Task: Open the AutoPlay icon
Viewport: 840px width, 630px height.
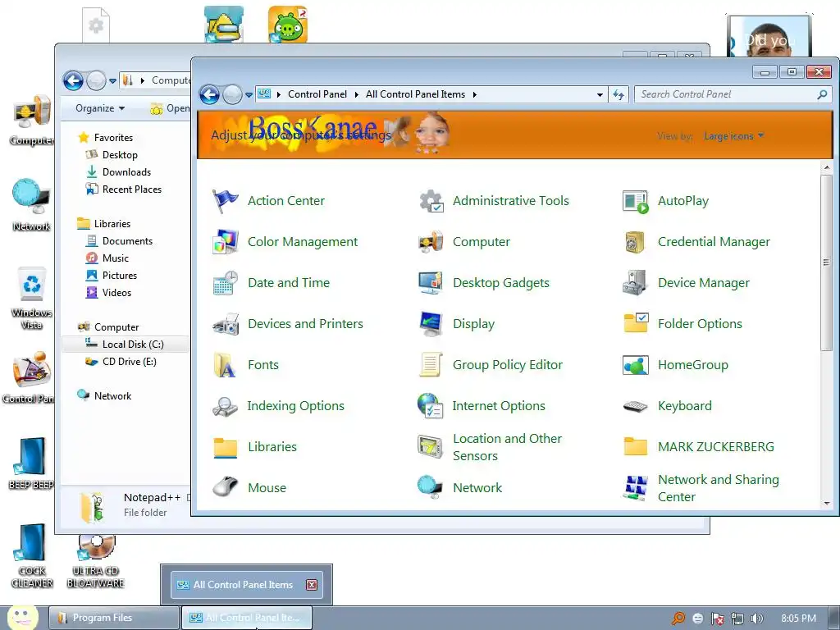Action: pyautogui.click(x=636, y=201)
